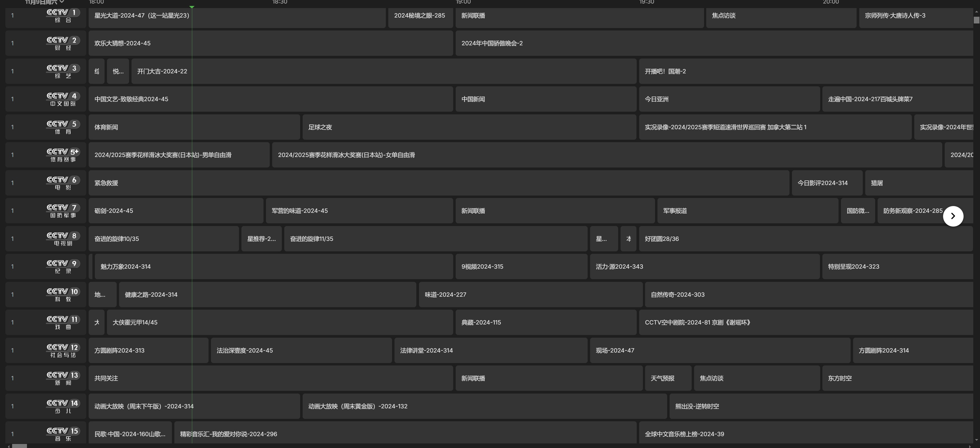The height and width of the screenshot is (448, 980).
Task: Select the CCTV 13 新闻 channel logo
Action: tap(63, 378)
